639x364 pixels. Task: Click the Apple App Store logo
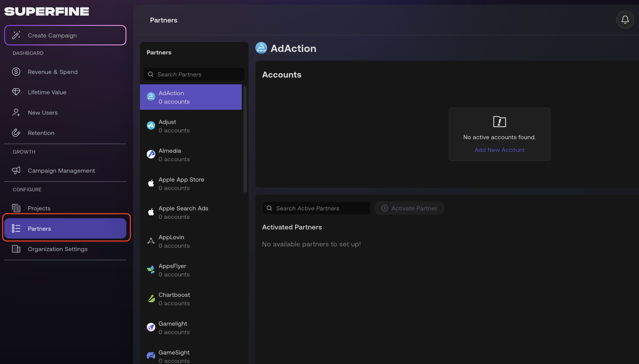point(151,183)
